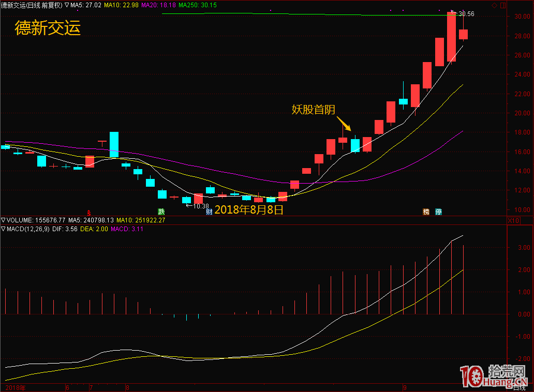Viewport: 534px width, 392px height.
Task: Click the blue 财 financial report marker
Action: [209, 212]
